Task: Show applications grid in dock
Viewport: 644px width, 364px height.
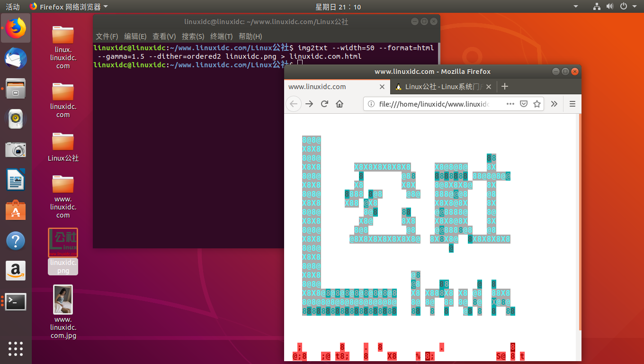Action: pos(16,348)
